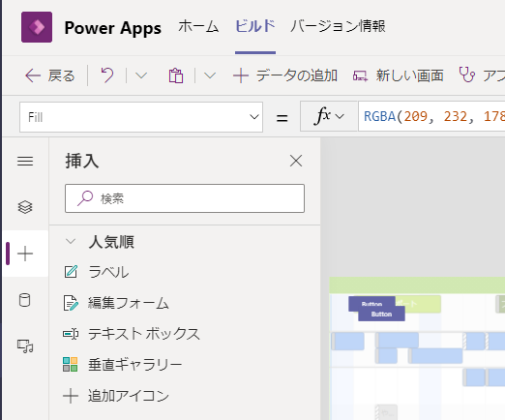Insert a ラベル control
The width and height of the screenshot is (505, 420).
(97, 272)
